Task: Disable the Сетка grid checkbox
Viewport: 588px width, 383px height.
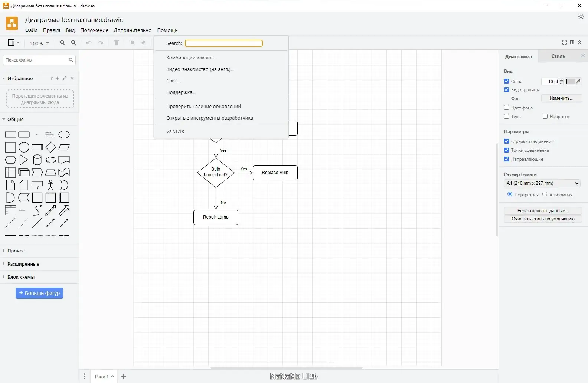Action: pyautogui.click(x=507, y=81)
